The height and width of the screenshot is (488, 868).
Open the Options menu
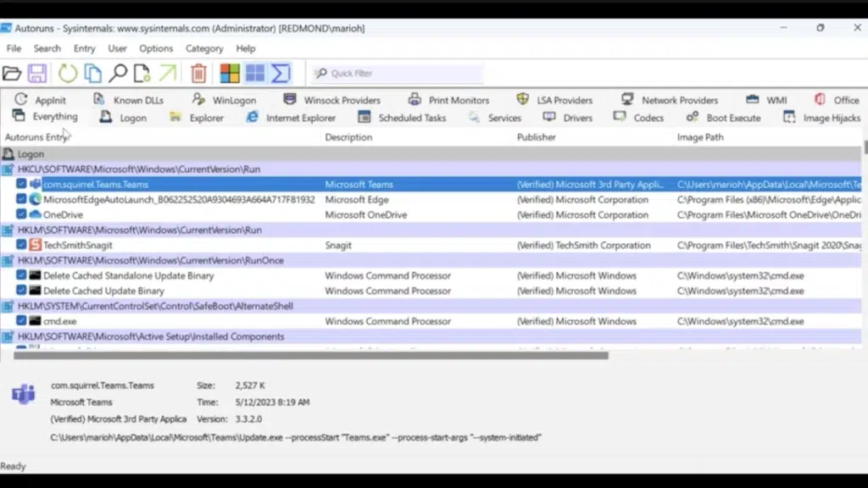click(156, 49)
